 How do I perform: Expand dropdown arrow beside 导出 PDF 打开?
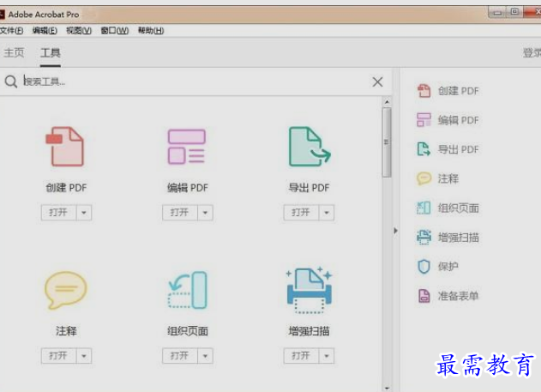327,213
